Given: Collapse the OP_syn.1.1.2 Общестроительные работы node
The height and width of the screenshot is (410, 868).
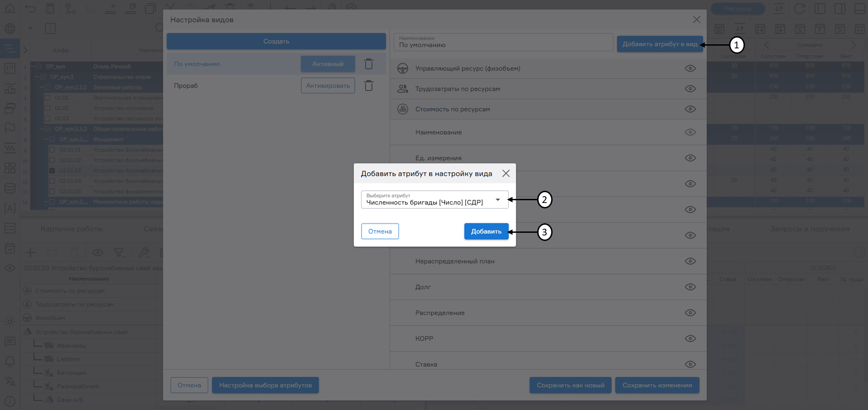Looking at the screenshot, I should point(42,129).
